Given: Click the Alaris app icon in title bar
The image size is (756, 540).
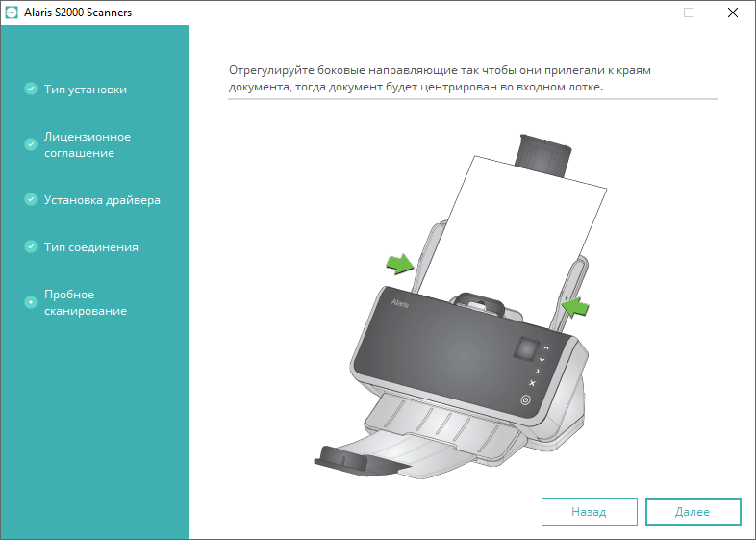Looking at the screenshot, I should tap(12, 13).
